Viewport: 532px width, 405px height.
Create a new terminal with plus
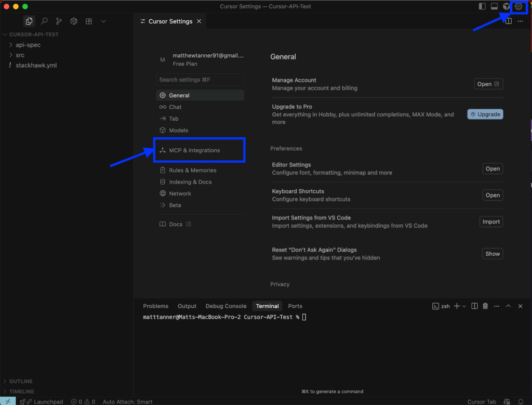(457, 306)
